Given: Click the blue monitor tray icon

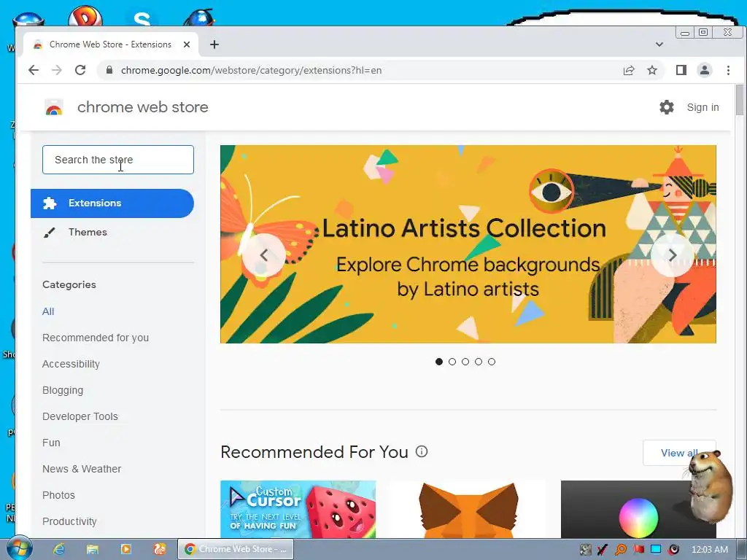Looking at the screenshot, I should [x=656, y=550].
